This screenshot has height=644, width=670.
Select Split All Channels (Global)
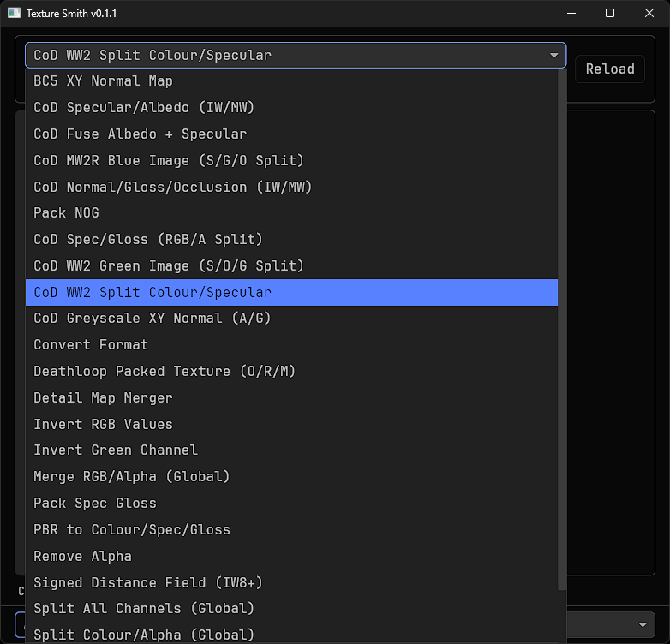pyautogui.click(x=291, y=609)
